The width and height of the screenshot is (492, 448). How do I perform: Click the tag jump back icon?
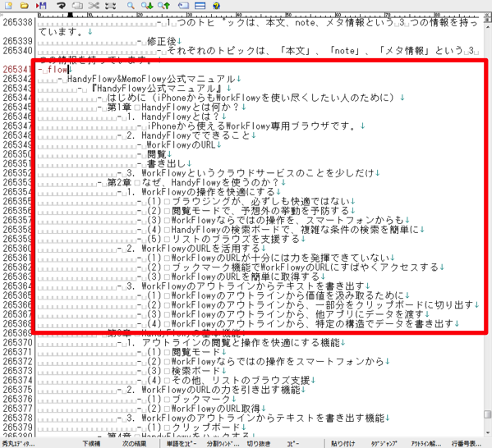tap(183, 5)
